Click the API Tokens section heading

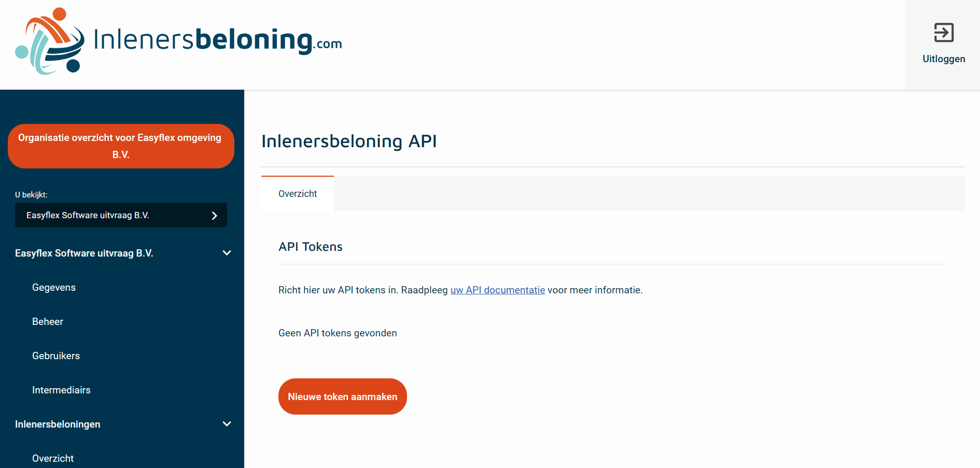click(x=311, y=247)
